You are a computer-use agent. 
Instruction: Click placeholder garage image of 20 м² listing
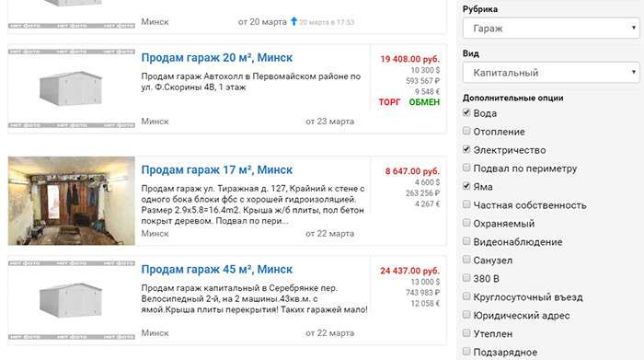(72, 88)
